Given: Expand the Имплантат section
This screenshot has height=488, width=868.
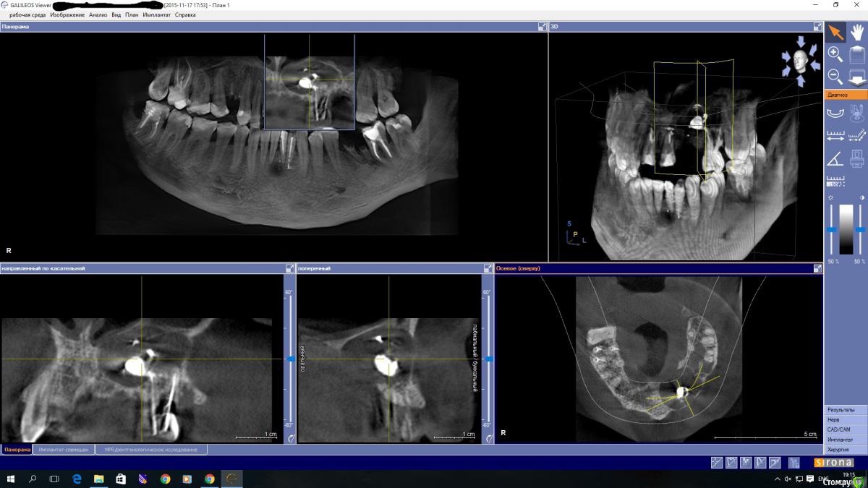Looking at the screenshot, I should point(846,440).
